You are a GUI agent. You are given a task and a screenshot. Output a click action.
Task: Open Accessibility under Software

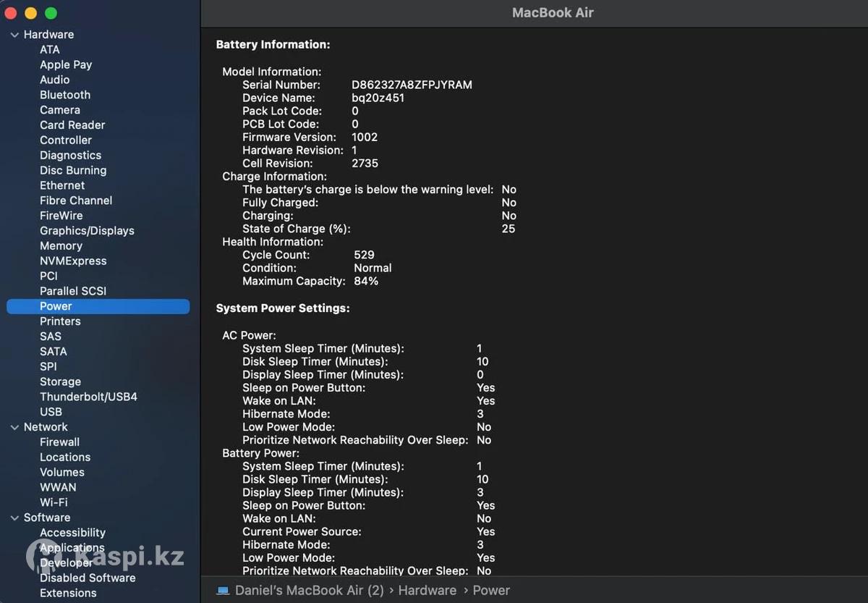[72, 533]
